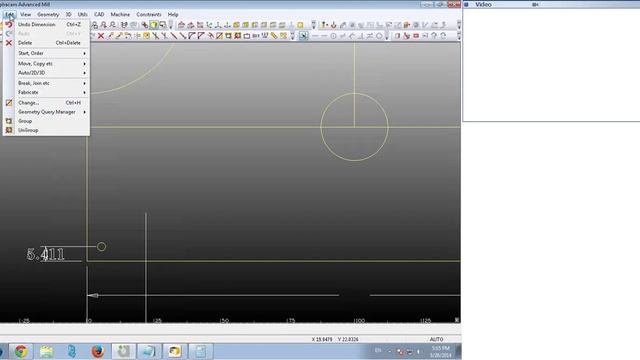Open the Machine menu
640x360 pixels.
[x=120, y=14]
